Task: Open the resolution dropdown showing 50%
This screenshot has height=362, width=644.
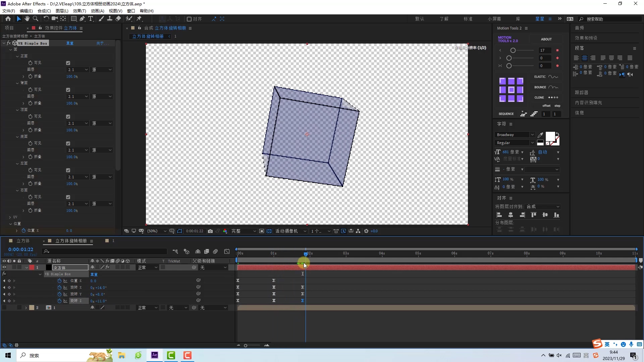Action: click(x=157, y=231)
